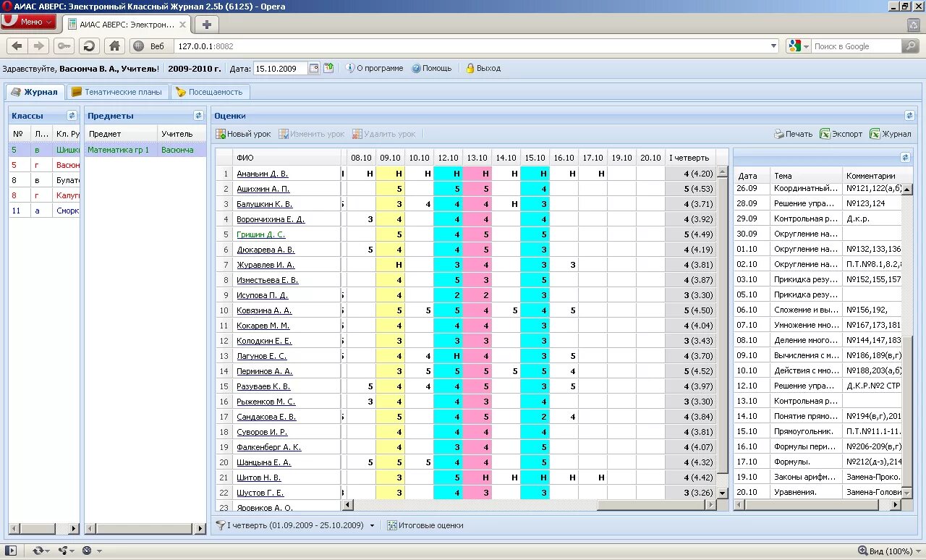The width and height of the screenshot is (926, 560).
Task: Export grades with Экспорт button
Action: pyautogui.click(x=841, y=134)
